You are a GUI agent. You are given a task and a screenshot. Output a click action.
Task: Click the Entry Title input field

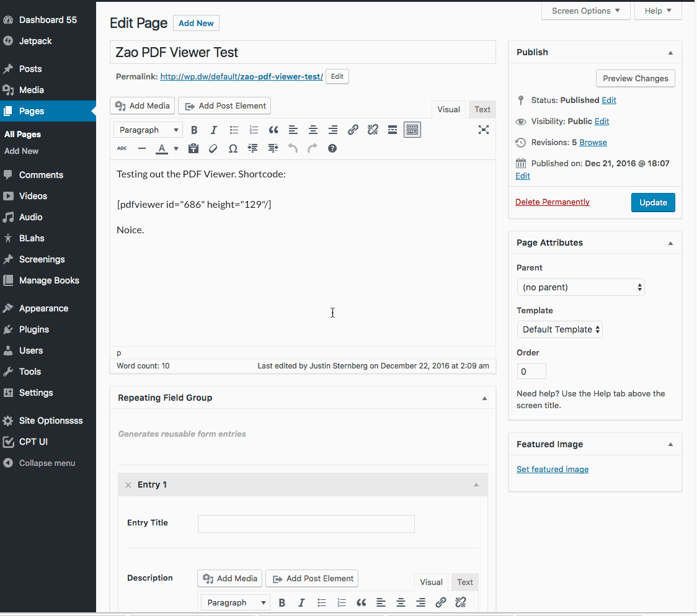(306, 524)
